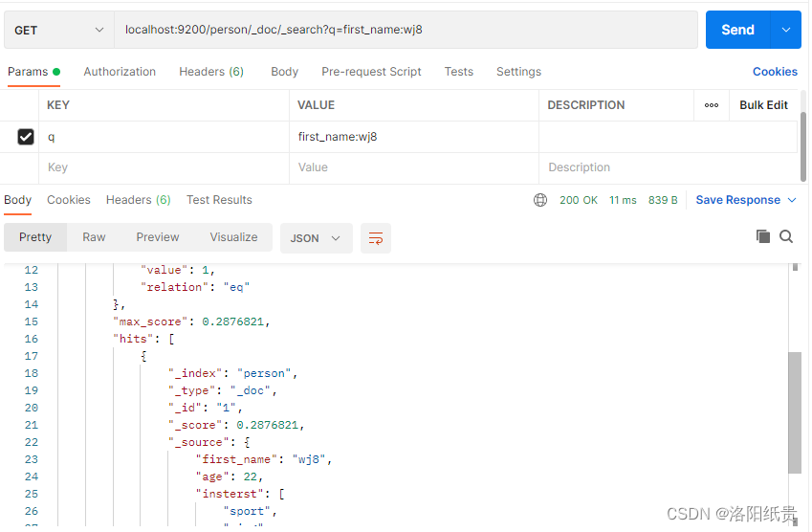This screenshot has height=532, width=812.
Task: Open the request Headers (6) tab
Action: click(211, 72)
